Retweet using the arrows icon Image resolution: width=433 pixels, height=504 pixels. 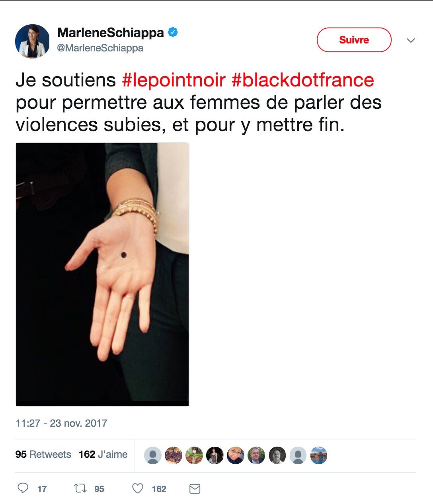pyautogui.click(x=81, y=488)
